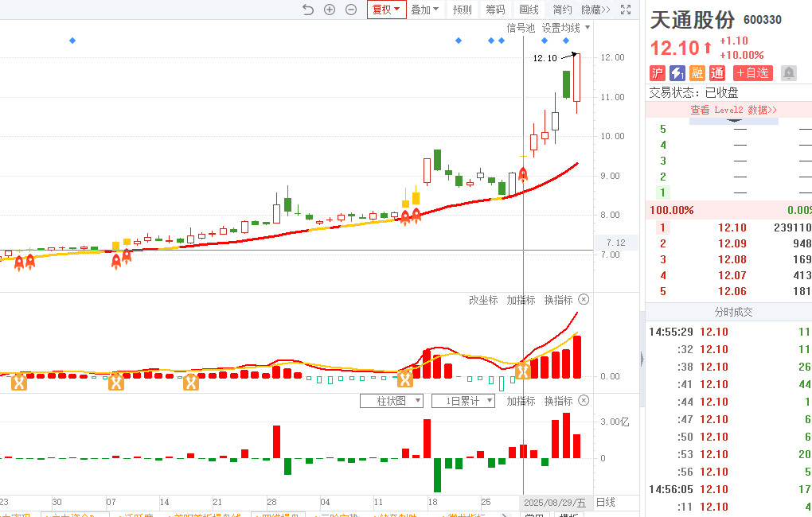Switch to 简约 simple mode
Screen dimensions: 812x517
[562, 10]
